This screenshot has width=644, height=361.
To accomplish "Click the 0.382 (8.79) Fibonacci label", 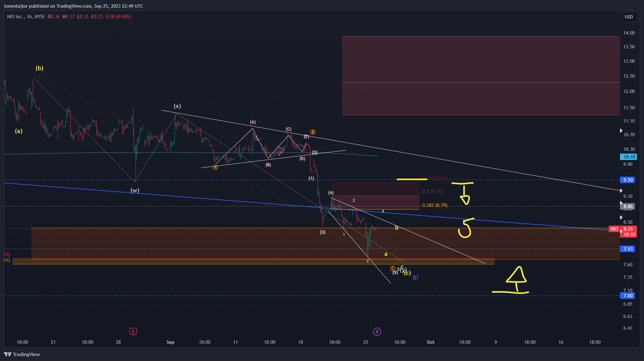I will tap(435, 205).
